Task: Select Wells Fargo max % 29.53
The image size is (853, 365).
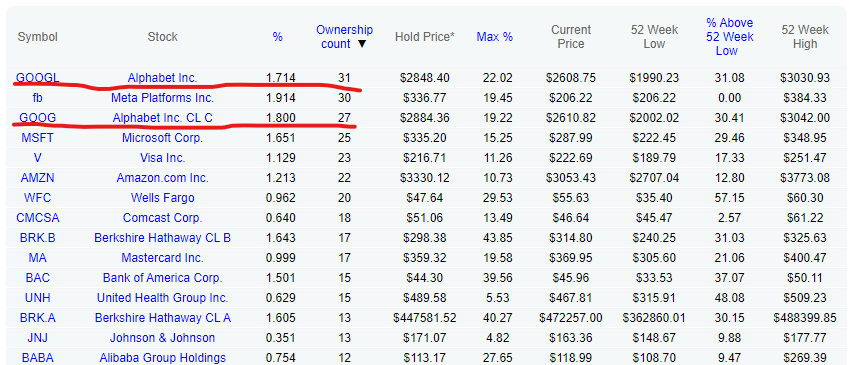Action: pos(498,198)
